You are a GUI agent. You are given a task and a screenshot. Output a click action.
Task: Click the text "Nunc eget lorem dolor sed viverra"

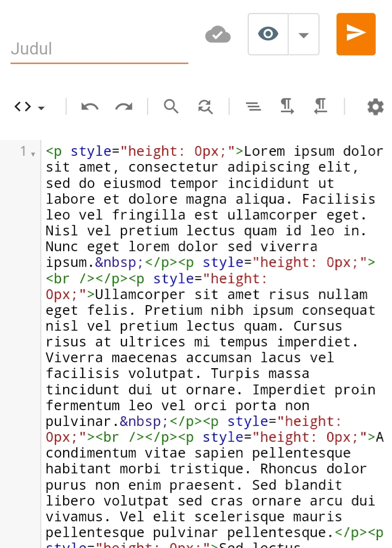[x=182, y=247]
